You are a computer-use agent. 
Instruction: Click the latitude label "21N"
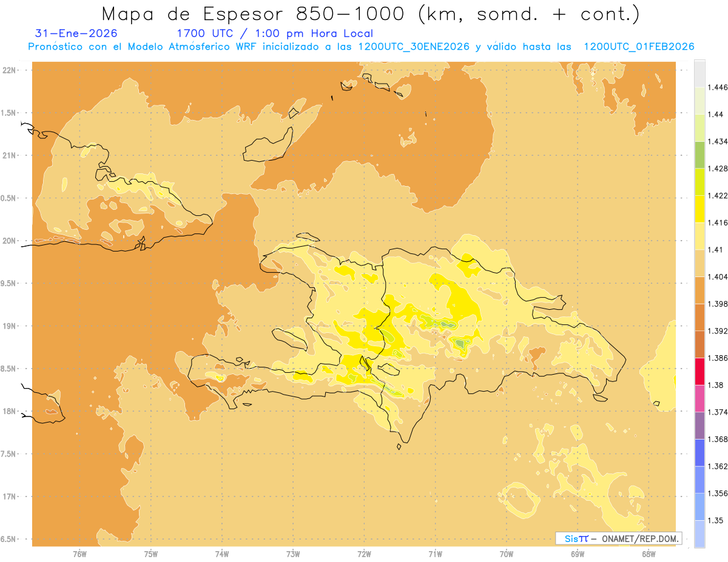10,156
